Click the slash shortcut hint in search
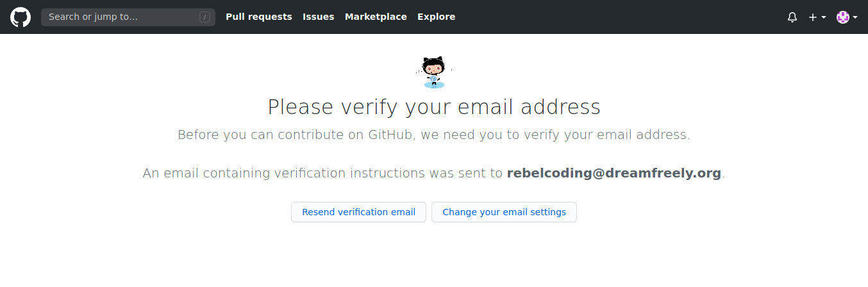 (x=205, y=17)
